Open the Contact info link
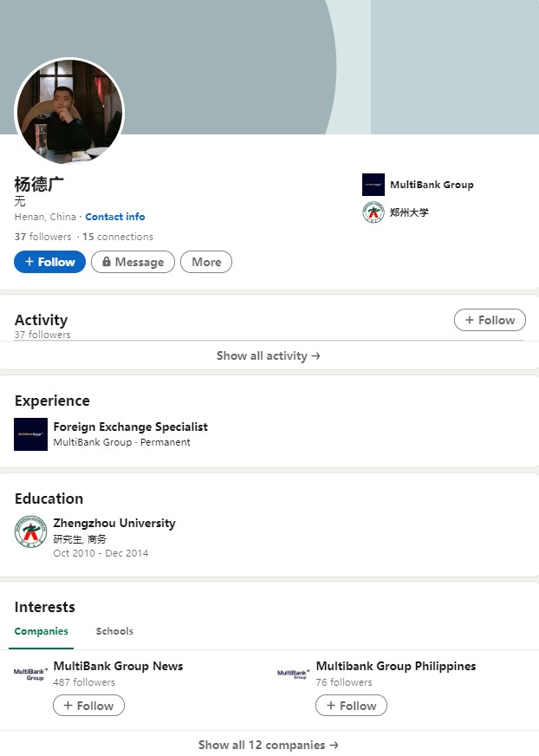 115,217
